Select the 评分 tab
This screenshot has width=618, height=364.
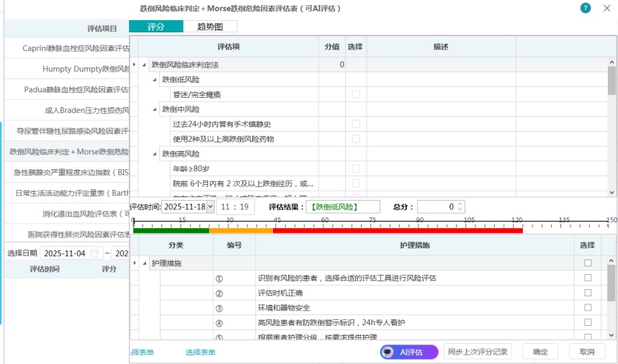[156, 27]
